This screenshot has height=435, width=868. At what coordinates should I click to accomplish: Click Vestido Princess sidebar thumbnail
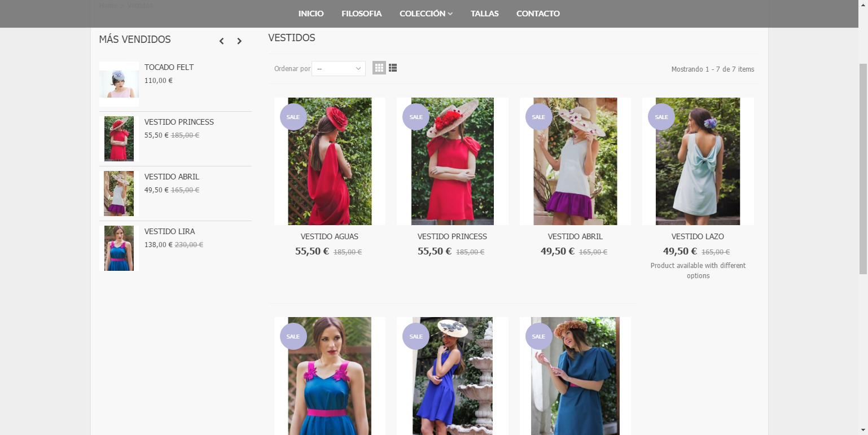coord(119,139)
